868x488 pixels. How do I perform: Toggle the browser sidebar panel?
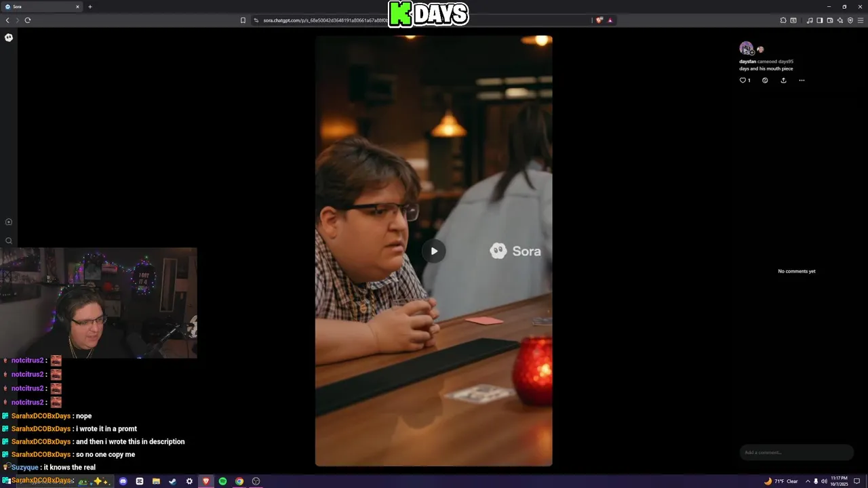click(x=820, y=20)
